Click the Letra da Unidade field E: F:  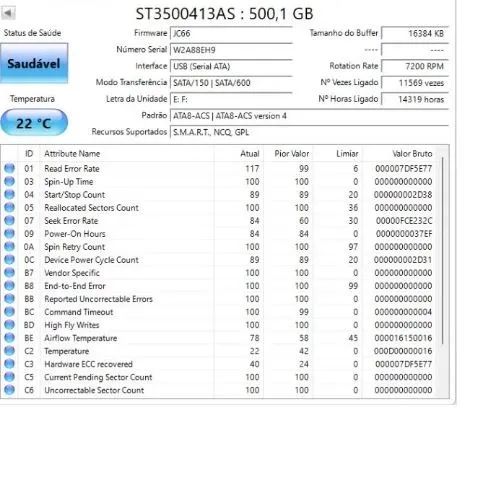[x=231, y=99]
